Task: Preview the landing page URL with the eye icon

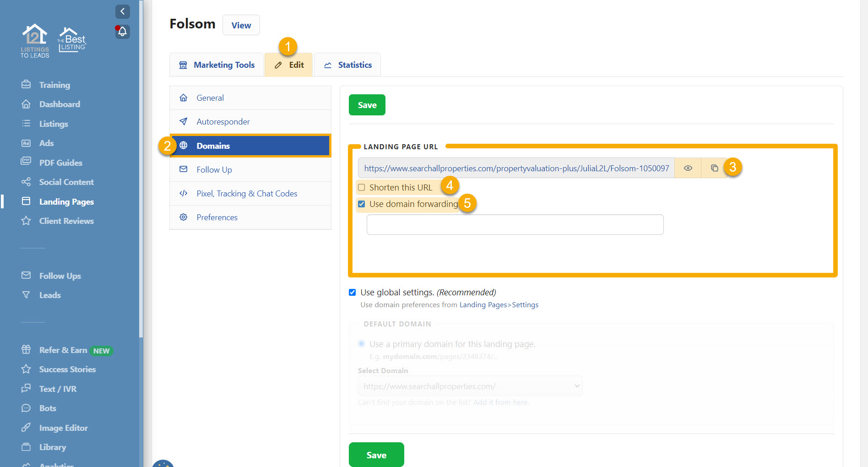Action: click(688, 168)
